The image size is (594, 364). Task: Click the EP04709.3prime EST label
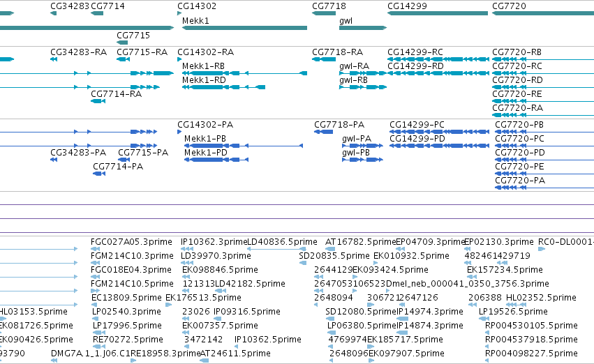[x=431, y=242]
